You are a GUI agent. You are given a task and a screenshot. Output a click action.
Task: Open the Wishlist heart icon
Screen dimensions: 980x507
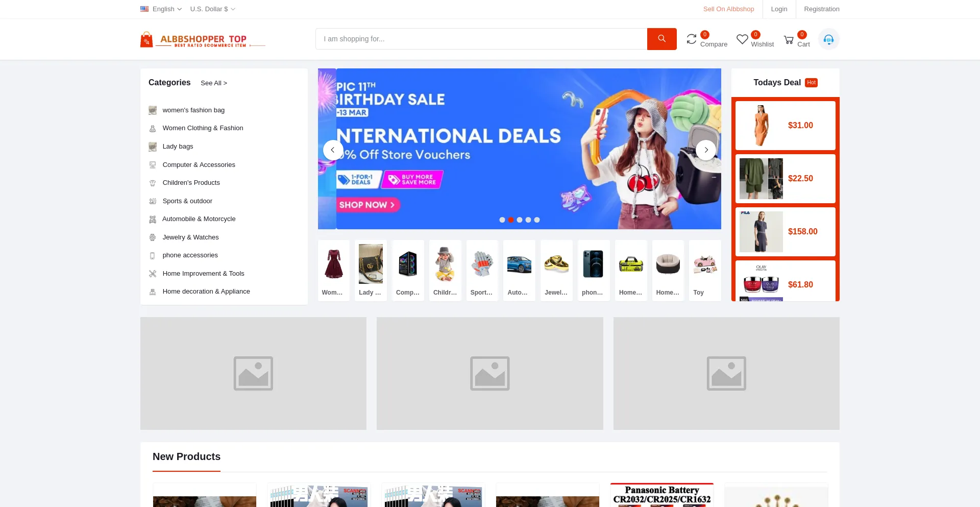tap(742, 39)
